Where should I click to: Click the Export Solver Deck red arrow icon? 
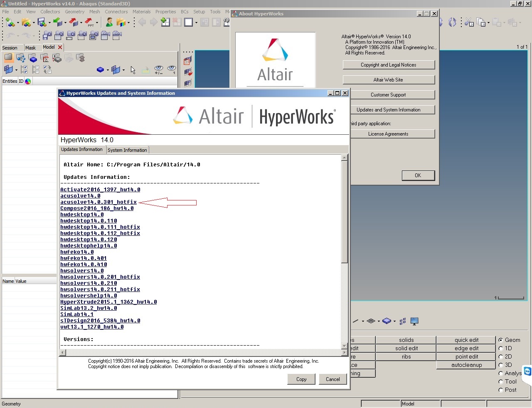pos(74,22)
